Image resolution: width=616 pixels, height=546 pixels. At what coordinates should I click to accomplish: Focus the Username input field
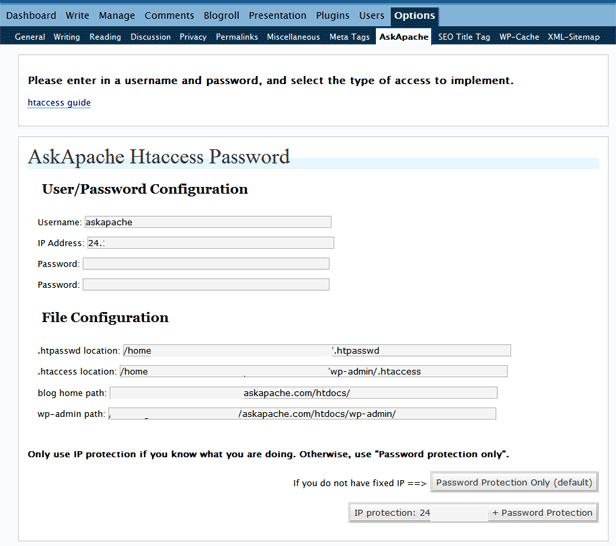click(207, 222)
